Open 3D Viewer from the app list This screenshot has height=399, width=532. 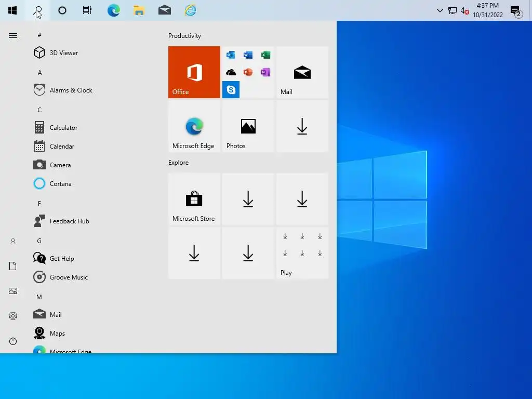click(x=95, y=52)
